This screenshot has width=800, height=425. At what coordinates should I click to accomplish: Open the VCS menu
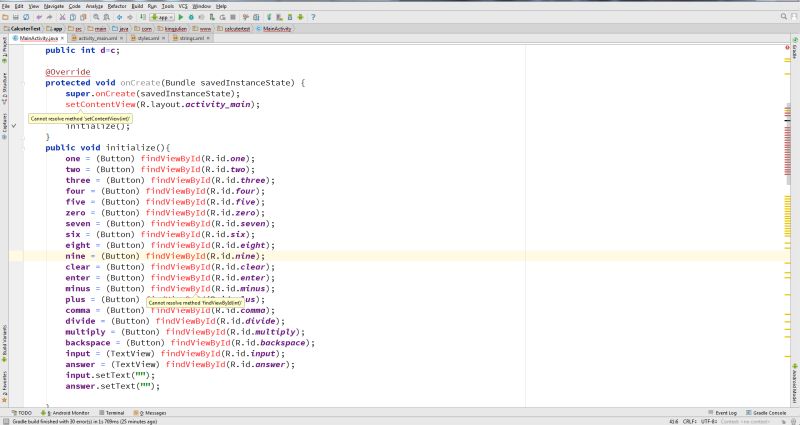pyautogui.click(x=183, y=6)
